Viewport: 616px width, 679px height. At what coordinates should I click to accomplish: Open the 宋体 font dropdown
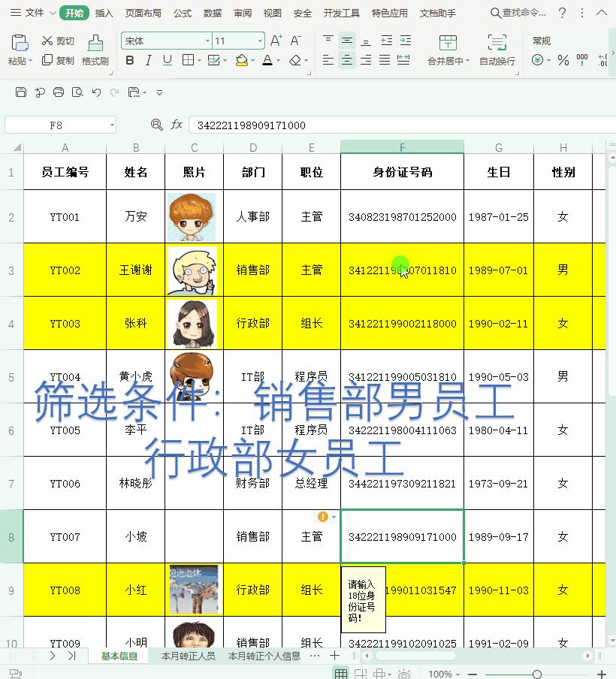[207, 41]
